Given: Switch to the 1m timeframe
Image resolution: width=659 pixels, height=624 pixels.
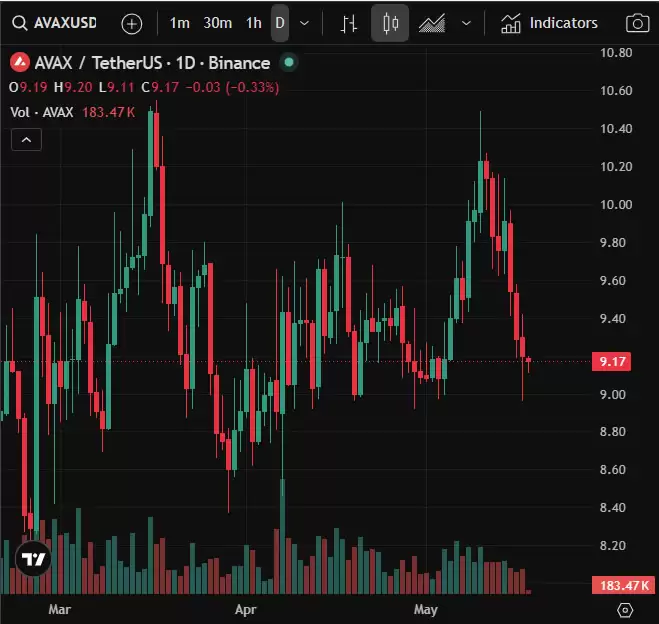Looking at the screenshot, I should coord(179,23).
